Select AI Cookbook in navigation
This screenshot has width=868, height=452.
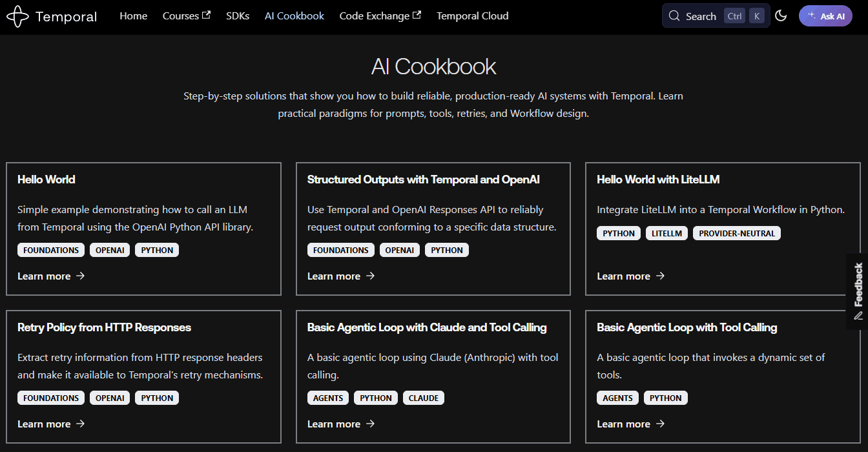point(294,16)
